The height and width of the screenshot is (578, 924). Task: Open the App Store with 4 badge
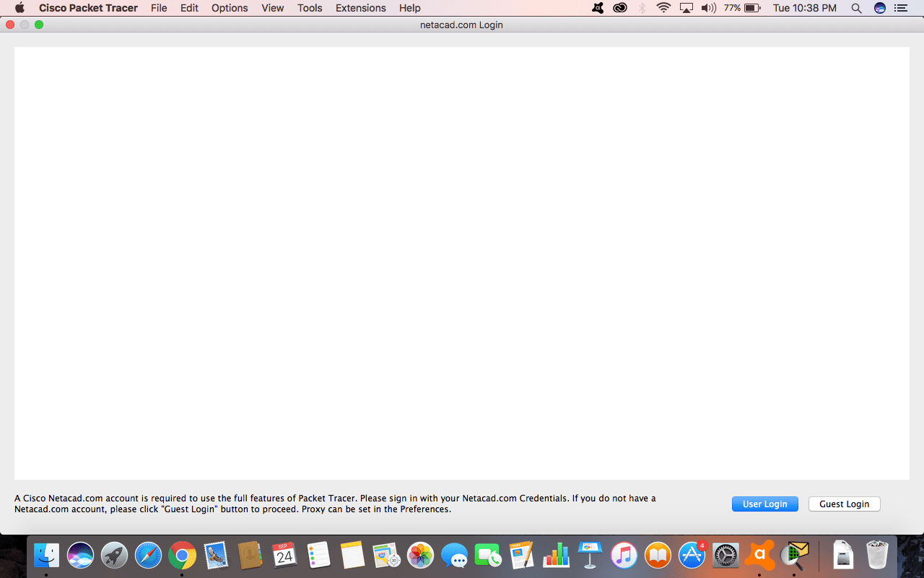tap(692, 555)
